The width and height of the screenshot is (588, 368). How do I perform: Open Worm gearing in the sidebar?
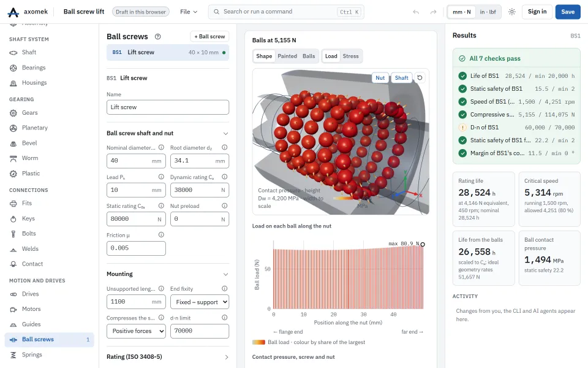click(49, 158)
